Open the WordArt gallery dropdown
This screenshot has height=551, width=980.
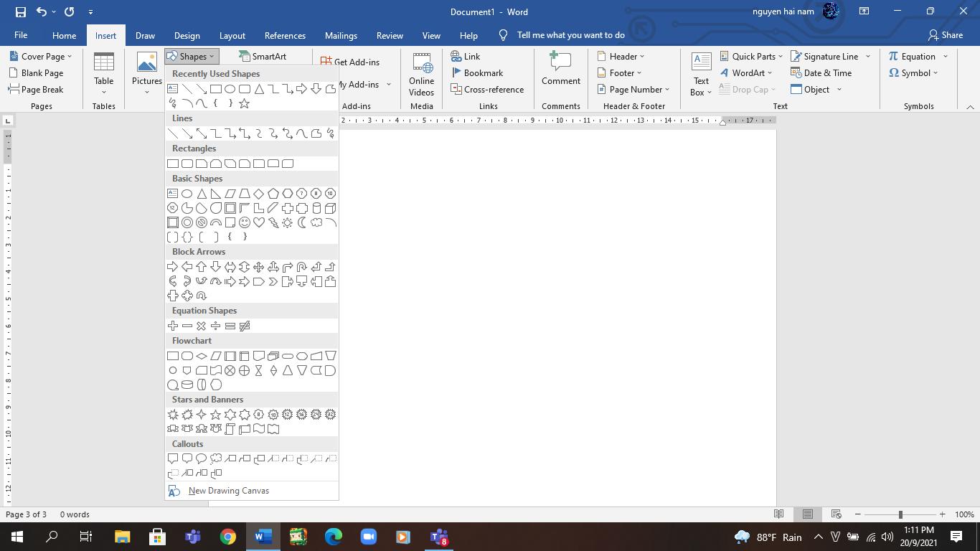[x=745, y=73]
